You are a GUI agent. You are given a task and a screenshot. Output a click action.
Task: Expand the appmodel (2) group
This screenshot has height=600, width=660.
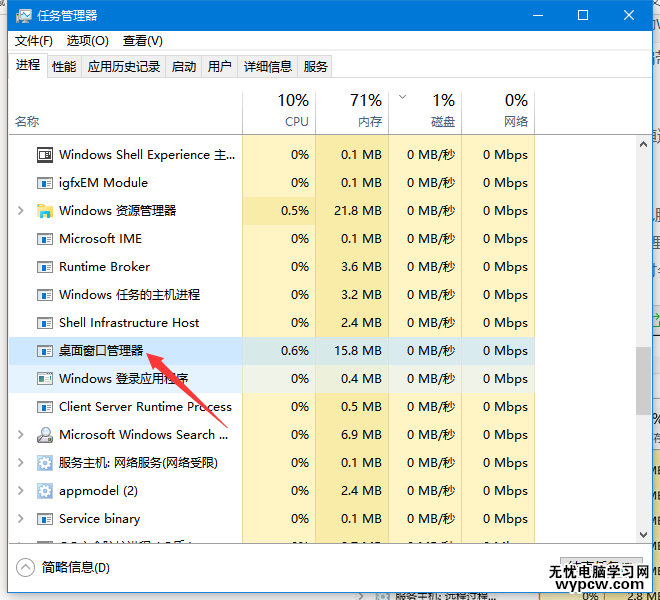20,491
